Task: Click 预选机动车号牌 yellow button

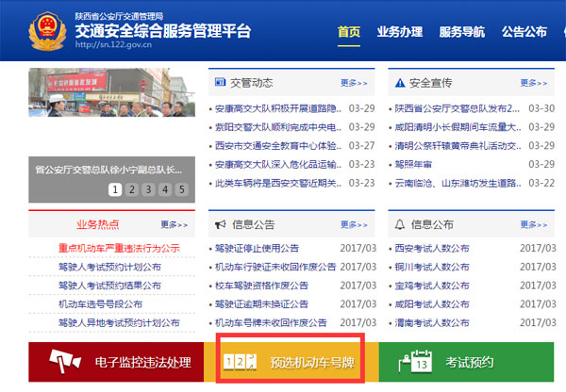Action: (x=291, y=362)
